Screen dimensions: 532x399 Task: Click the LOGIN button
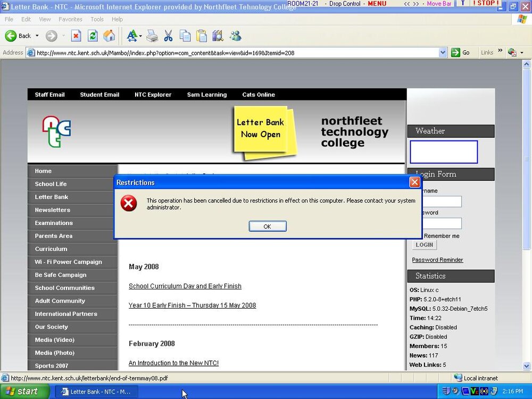[x=424, y=245]
